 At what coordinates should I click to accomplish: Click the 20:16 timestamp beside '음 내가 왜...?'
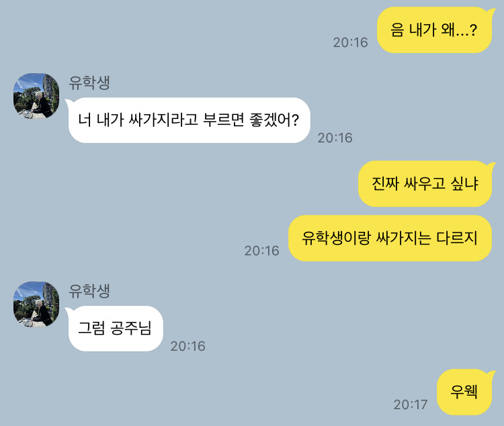tap(350, 42)
